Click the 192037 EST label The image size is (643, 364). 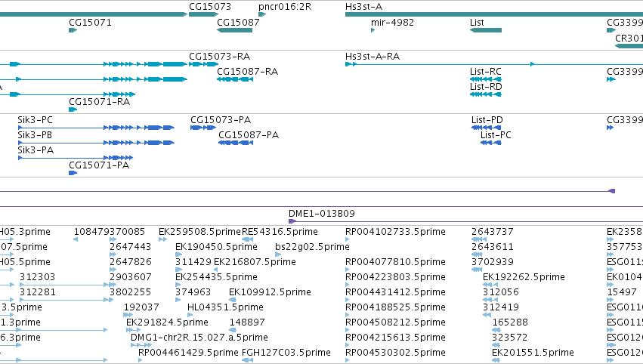[141, 307]
